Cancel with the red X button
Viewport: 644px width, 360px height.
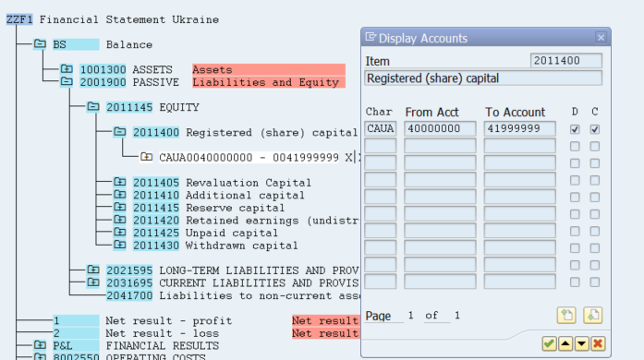[x=598, y=343]
